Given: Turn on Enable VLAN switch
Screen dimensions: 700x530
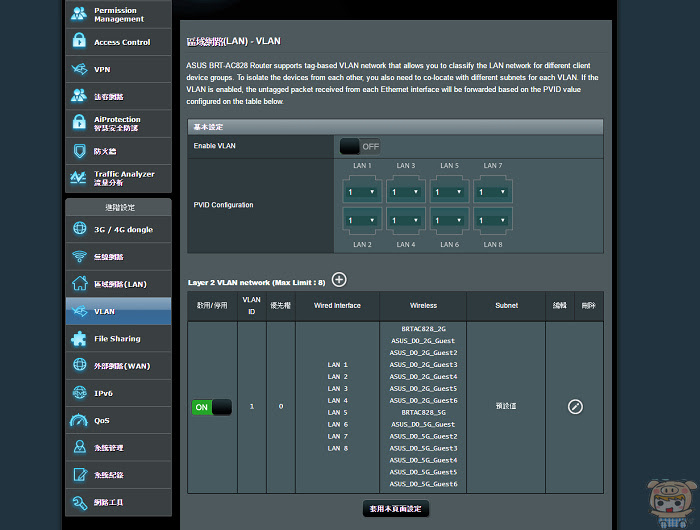Looking at the screenshot, I should pyautogui.click(x=360, y=146).
